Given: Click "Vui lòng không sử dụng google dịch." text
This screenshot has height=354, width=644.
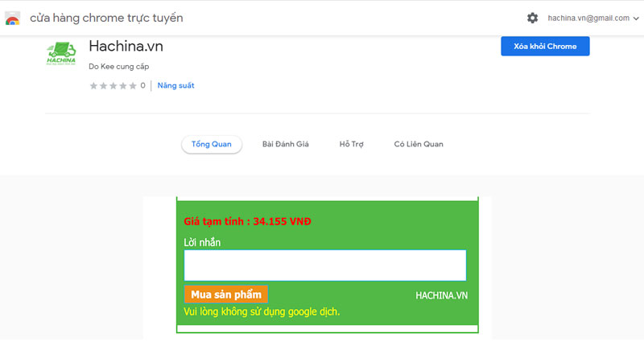Looking at the screenshot, I should tap(262, 311).
